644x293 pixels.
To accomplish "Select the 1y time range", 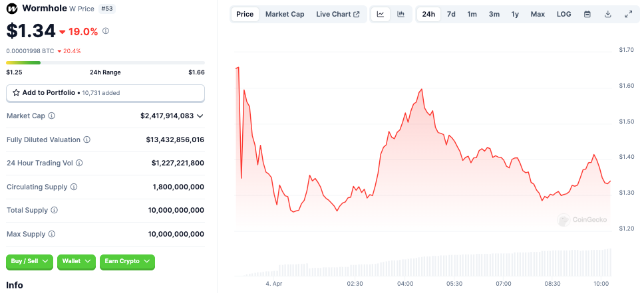I will [x=515, y=15].
